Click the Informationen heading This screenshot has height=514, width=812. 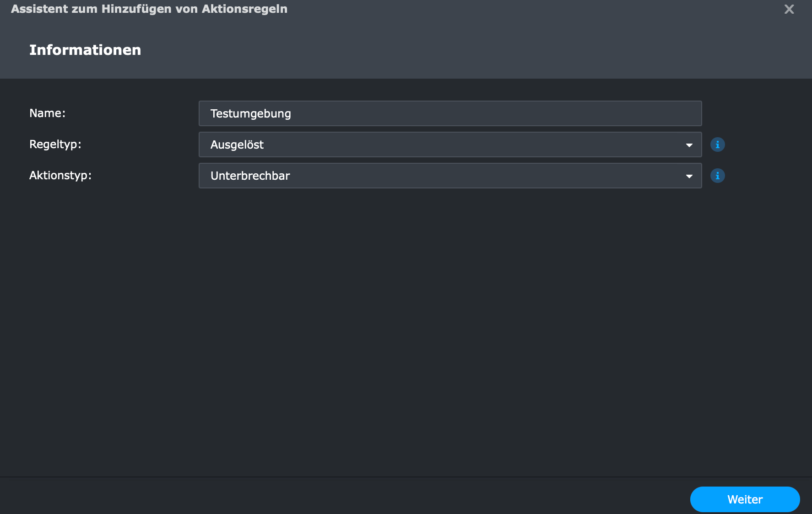85,50
